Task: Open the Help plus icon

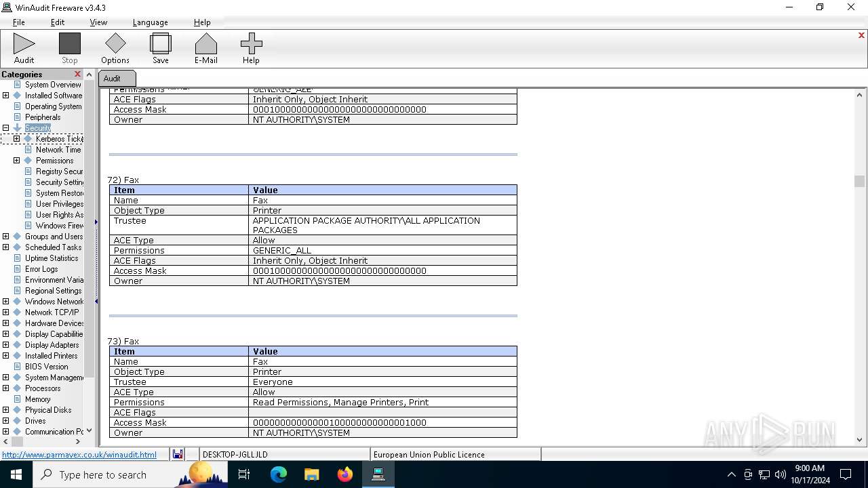Action: click(251, 49)
